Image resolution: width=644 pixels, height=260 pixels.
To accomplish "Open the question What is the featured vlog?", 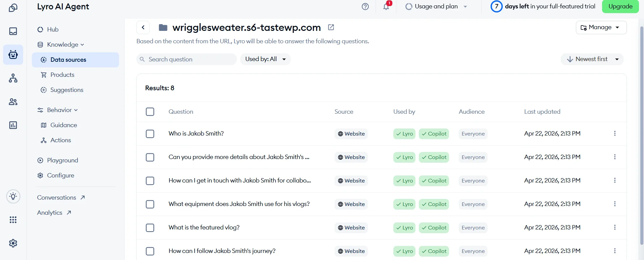I will tap(204, 227).
